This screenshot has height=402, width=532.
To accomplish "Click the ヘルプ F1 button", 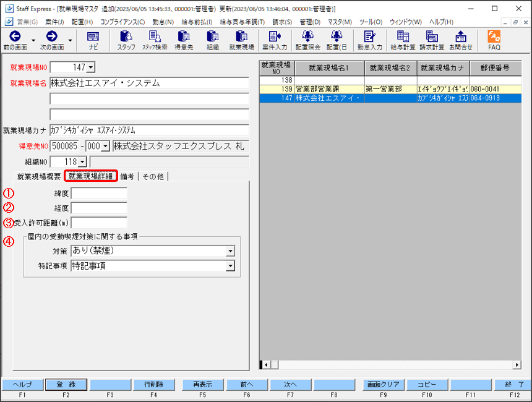I will click(x=22, y=385).
